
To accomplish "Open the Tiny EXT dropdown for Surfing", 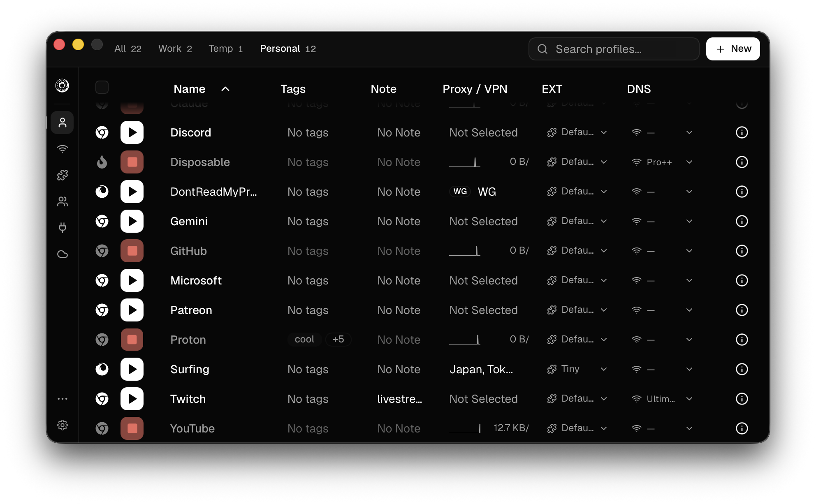I will 577,369.
